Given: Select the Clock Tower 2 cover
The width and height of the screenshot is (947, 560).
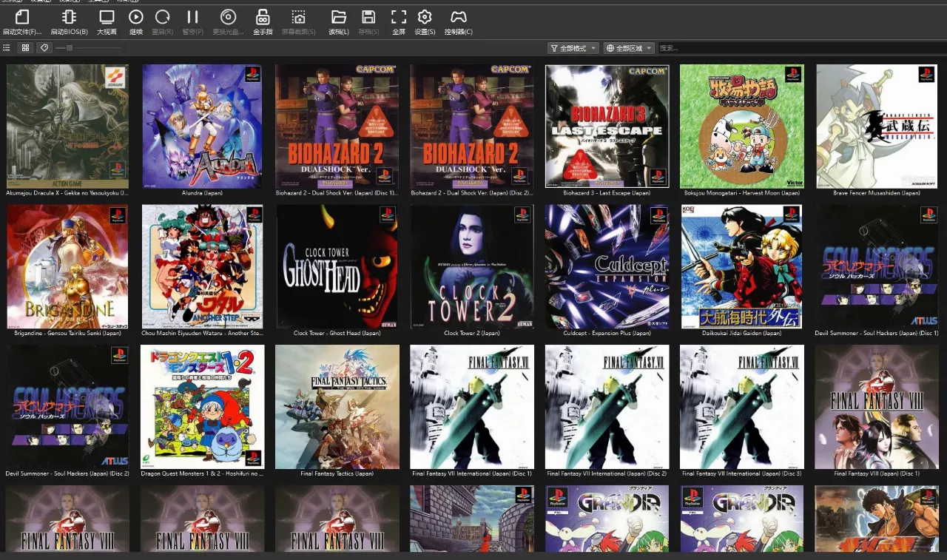Looking at the screenshot, I should 472,266.
